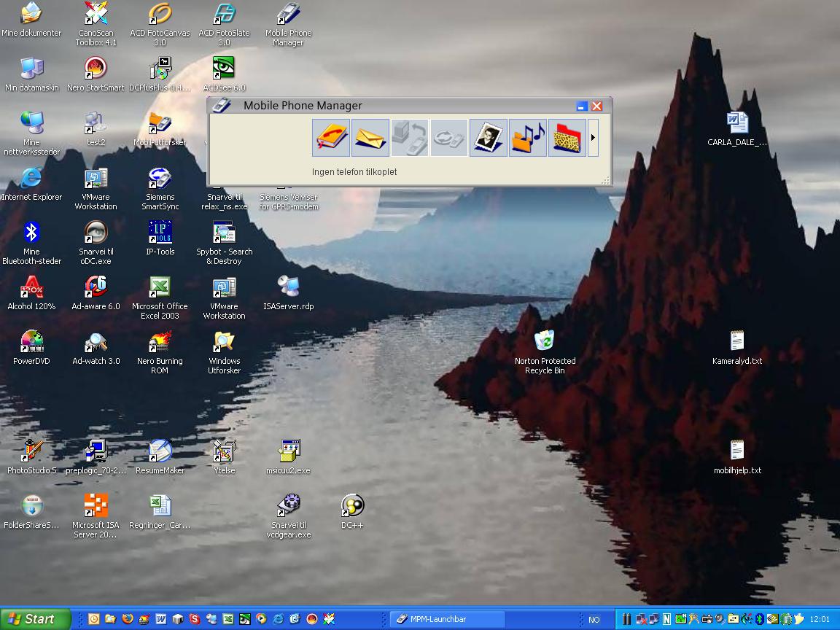Select the msicuu2.exe desktop icon
This screenshot has height=630, width=840.
288,457
